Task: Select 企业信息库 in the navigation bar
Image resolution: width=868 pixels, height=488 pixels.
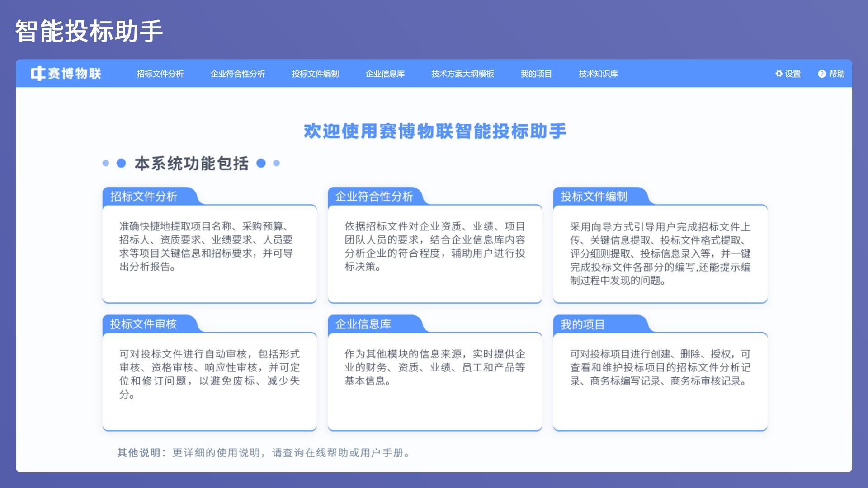Action: pos(385,74)
